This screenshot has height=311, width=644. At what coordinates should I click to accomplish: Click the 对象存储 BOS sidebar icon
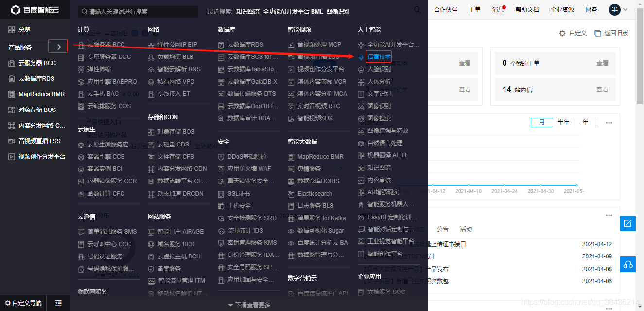tap(11, 110)
